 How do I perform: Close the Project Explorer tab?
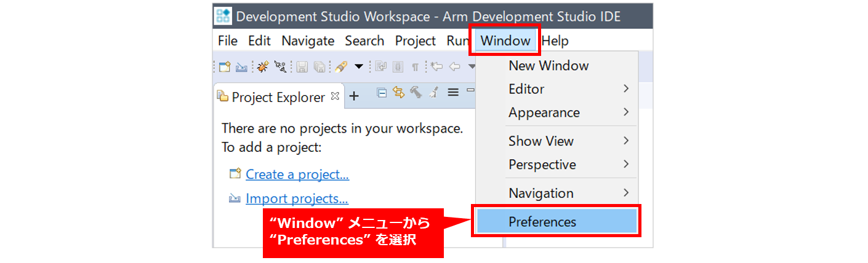(335, 96)
